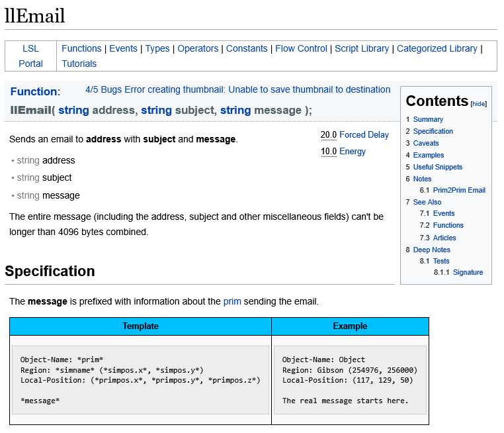Click the '*message*' template line
Image resolution: width=504 pixels, height=433 pixels.
pos(40,401)
